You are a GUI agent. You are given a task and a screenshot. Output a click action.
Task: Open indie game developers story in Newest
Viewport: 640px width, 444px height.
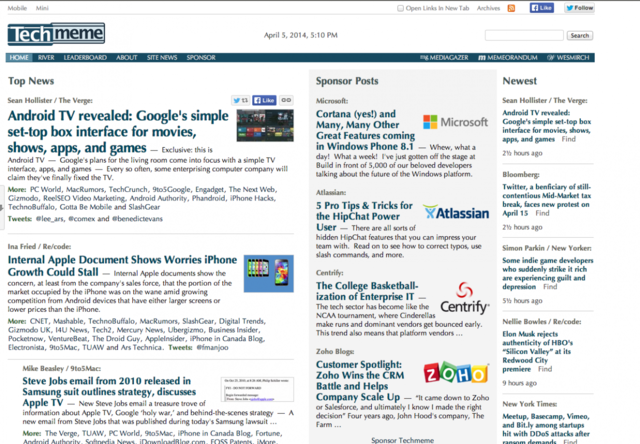548,273
